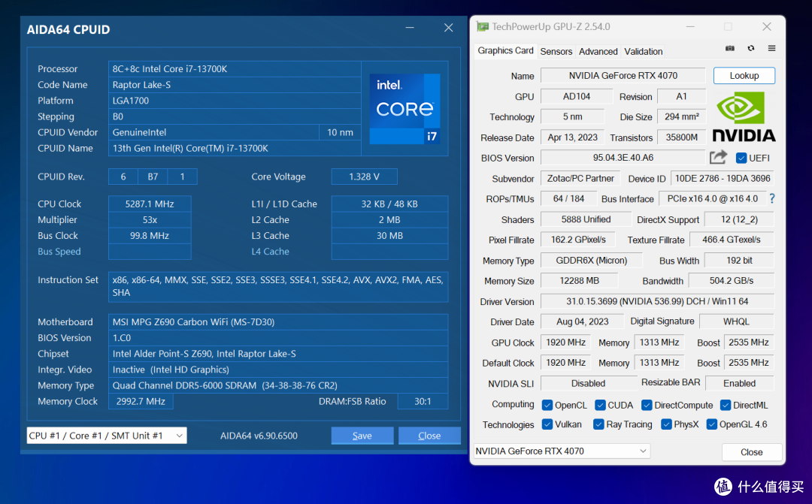This screenshot has height=504, width=812.
Task: Click the Driver Date value Aug 04, 2023
Action: point(582,321)
